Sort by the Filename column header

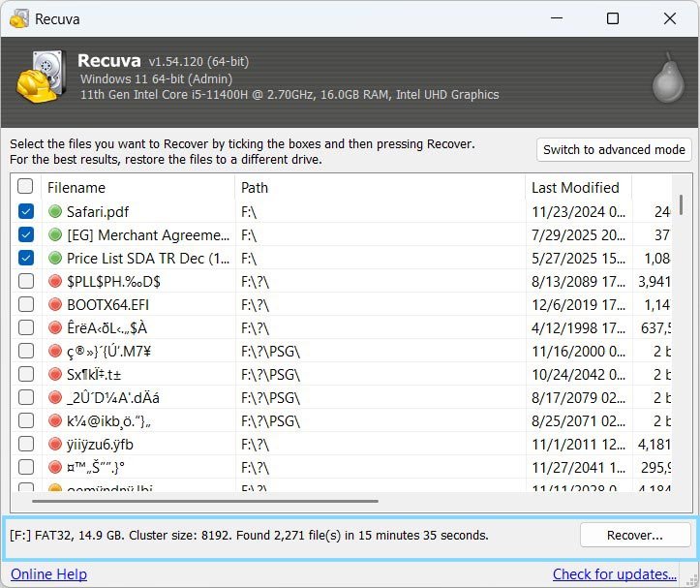(x=137, y=188)
